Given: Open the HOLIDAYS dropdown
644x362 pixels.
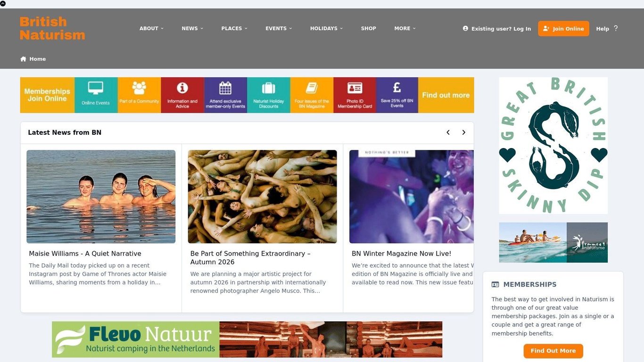Looking at the screenshot, I should pyautogui.click(x=326, y=28).
